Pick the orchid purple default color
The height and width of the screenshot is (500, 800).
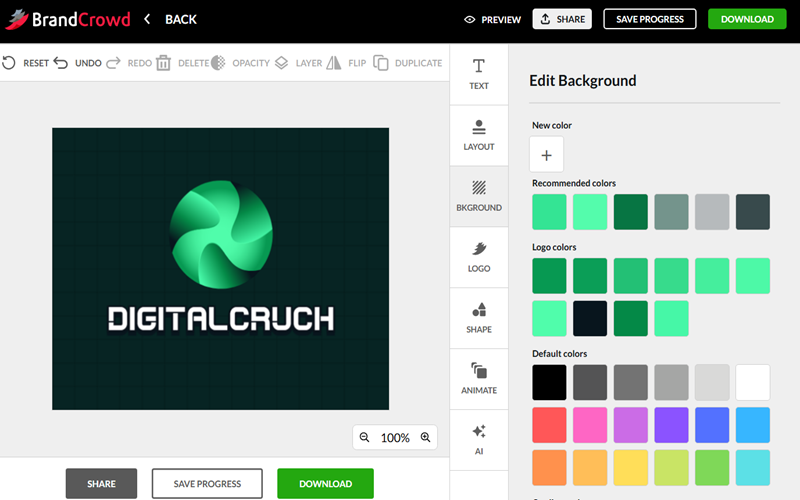click(x=631, y=425)
